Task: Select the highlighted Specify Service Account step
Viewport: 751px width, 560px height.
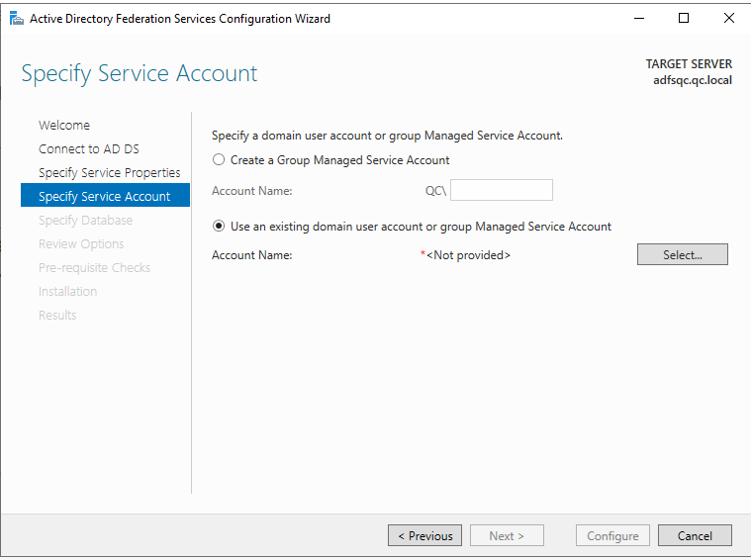Action: click(104, 197)
